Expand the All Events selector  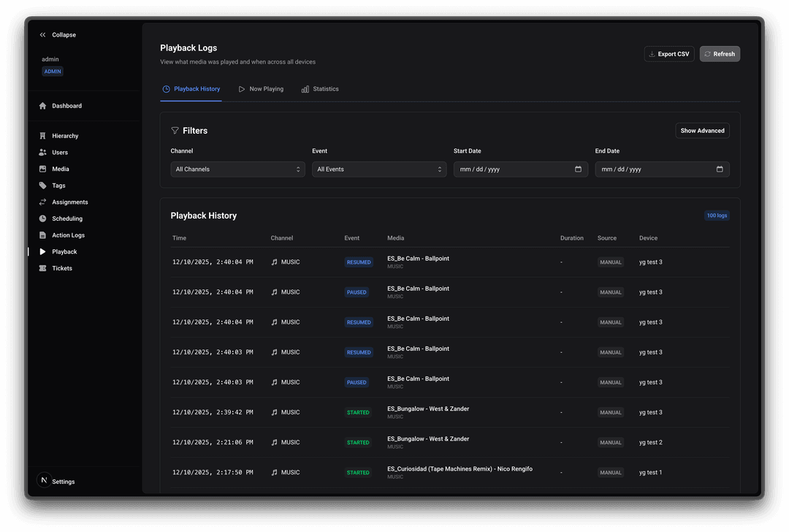[378, 169]
